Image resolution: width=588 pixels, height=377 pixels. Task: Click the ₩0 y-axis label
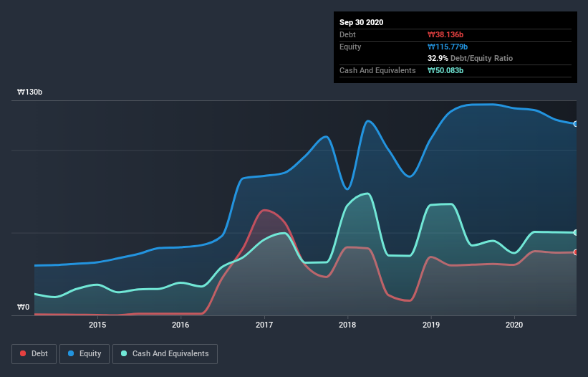click(23, 307)
